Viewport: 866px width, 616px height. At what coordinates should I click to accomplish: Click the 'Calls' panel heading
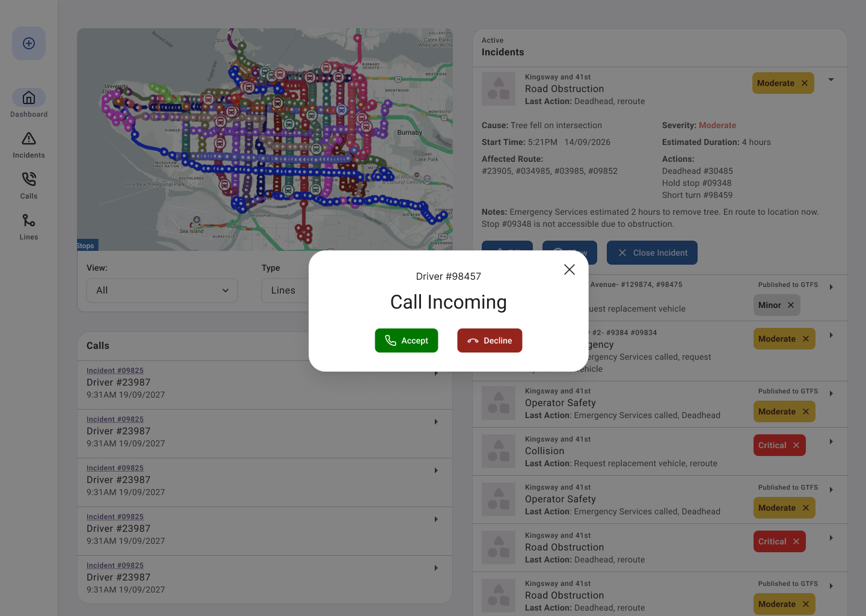[98, 346]
